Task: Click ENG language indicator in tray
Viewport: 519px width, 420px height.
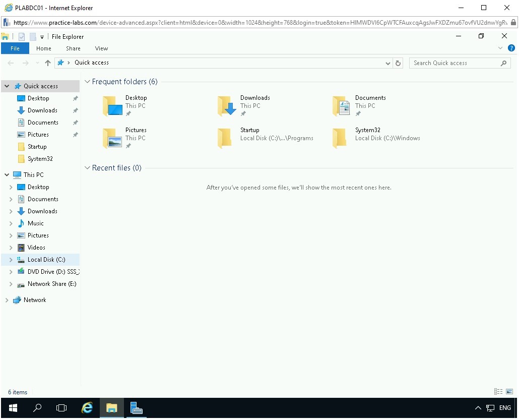Action: [x=505, y=408]
